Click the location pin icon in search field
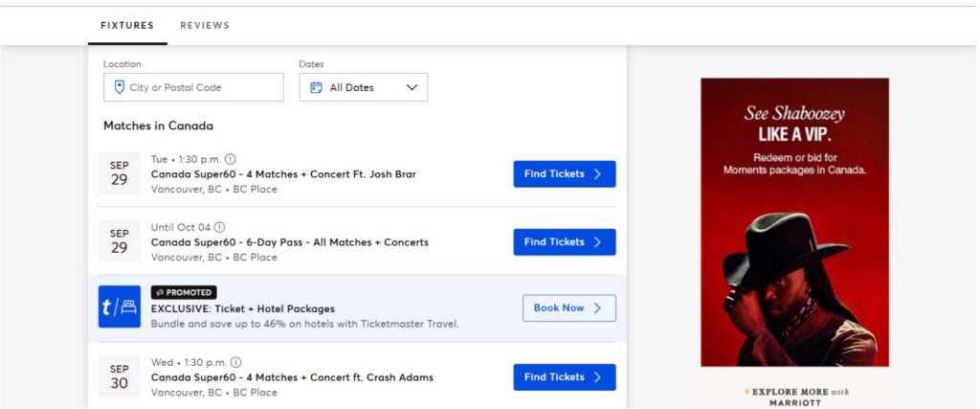 pos(120,87)
